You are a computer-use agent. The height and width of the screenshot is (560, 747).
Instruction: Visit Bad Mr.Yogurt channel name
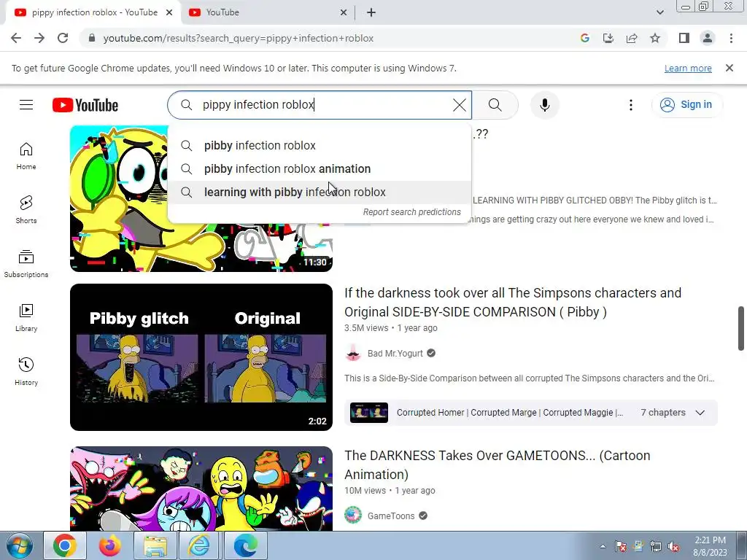coord(395,354)
